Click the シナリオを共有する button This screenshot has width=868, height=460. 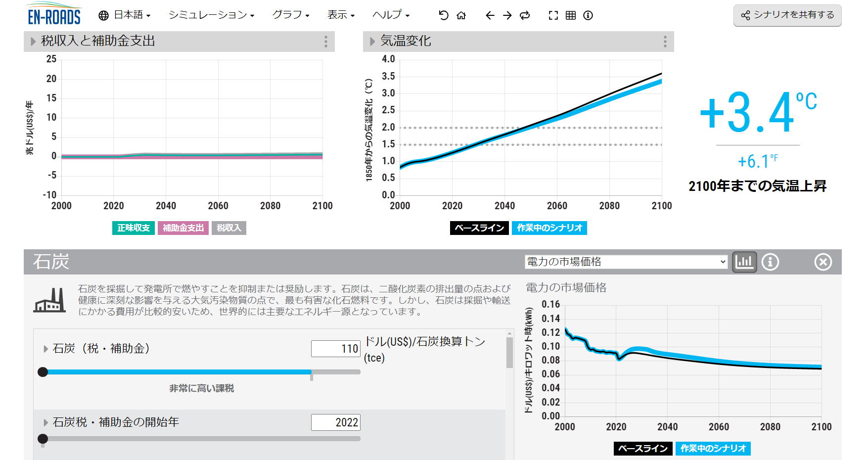[787, 15]
